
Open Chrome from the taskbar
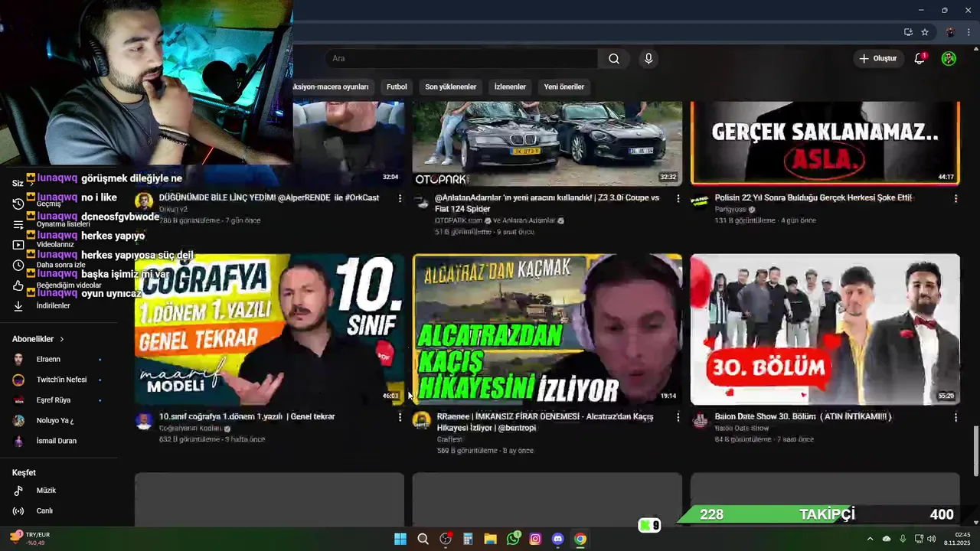click(580, 539)
